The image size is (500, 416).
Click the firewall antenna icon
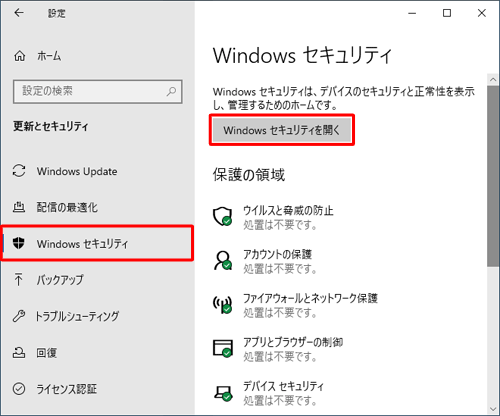coord(223,304)
